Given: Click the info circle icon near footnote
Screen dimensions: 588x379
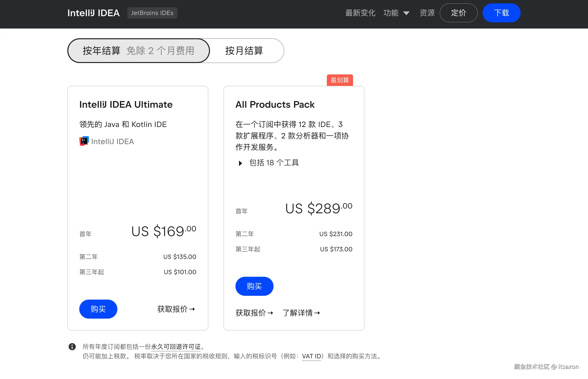Looking at the screenshot, I should click(72, 346).
